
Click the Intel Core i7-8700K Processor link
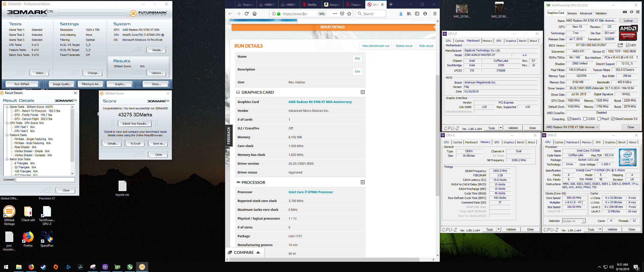click(x=310, y=192)
